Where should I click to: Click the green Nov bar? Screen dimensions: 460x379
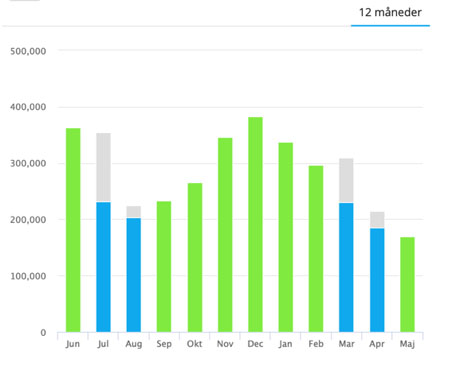point(225,235)
